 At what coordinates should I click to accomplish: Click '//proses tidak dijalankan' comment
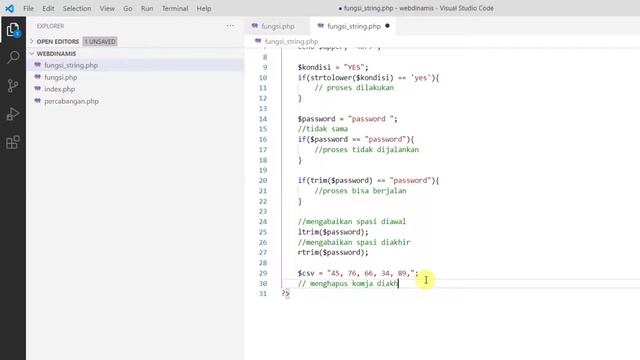pyautogui.click(x=367, y=149)
